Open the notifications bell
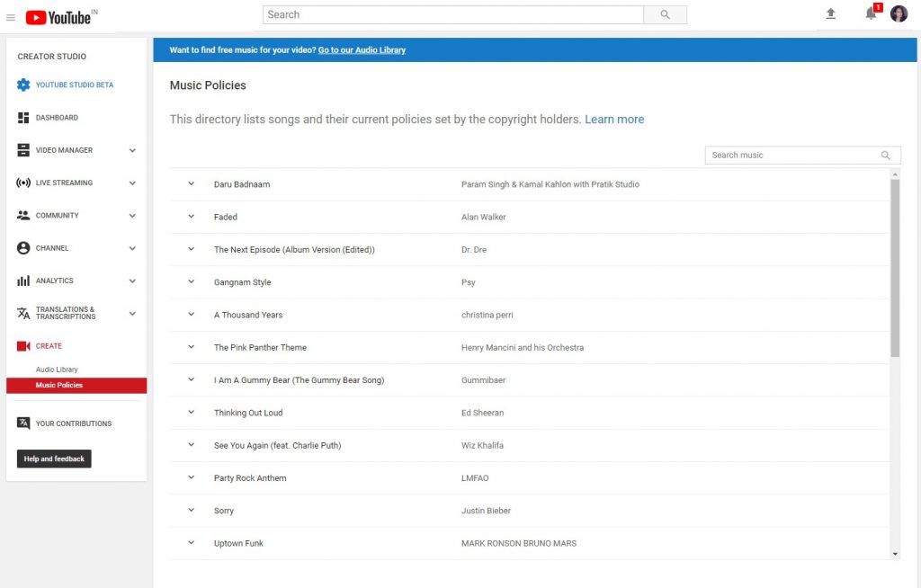 (871, 13)
